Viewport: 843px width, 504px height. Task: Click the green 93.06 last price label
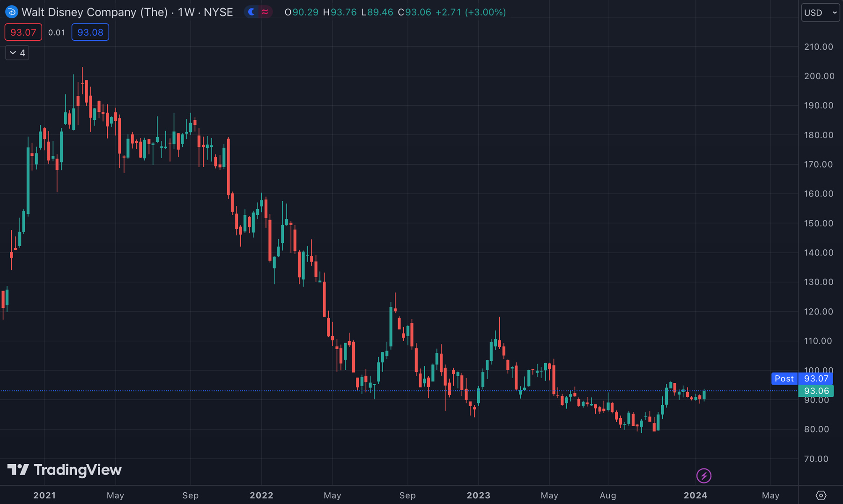816,391
